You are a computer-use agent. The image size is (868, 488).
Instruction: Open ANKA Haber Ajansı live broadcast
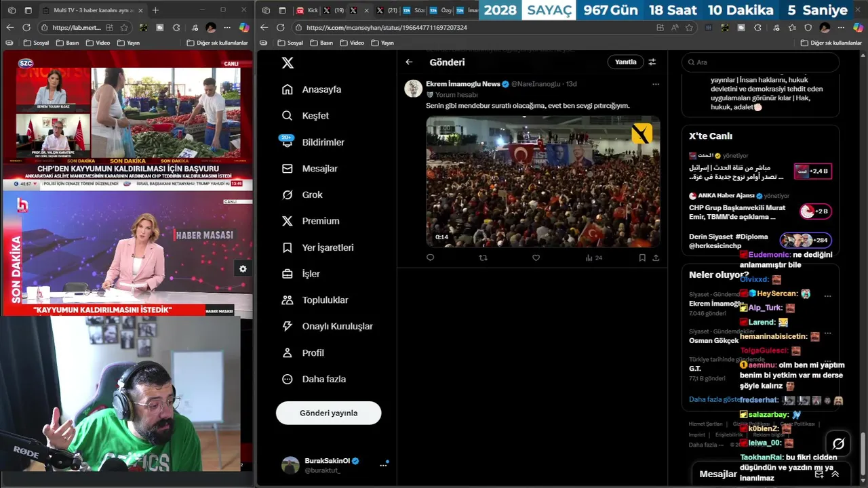click(x=759, y=206)
